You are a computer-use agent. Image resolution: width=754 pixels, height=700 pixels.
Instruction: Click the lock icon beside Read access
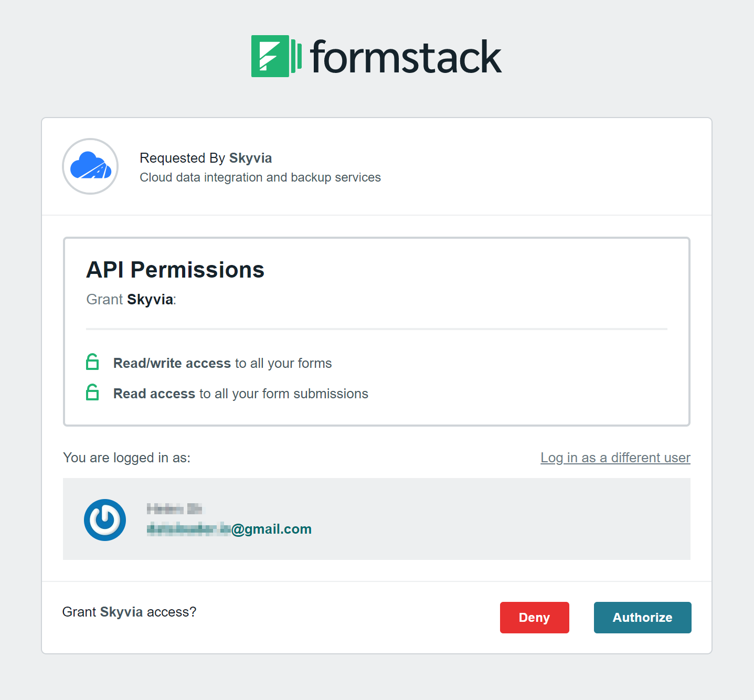(92, 393)
